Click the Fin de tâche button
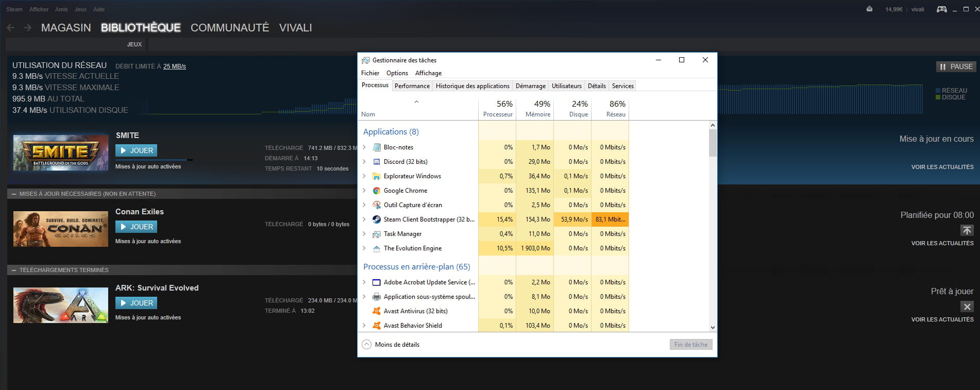Viewport: 980px width, 390px height. pyautogui.click(x=691, y=345)
